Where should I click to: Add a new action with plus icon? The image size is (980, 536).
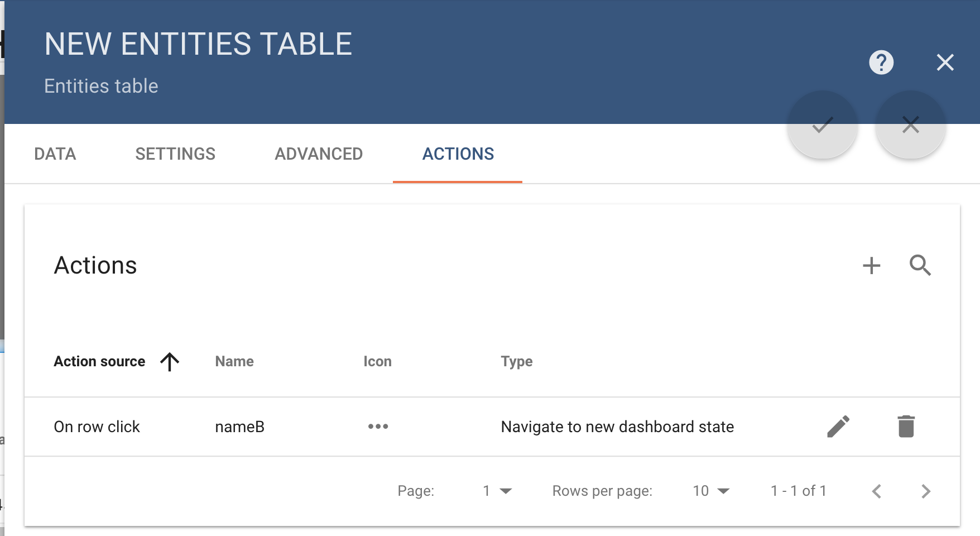pos(871,265)
